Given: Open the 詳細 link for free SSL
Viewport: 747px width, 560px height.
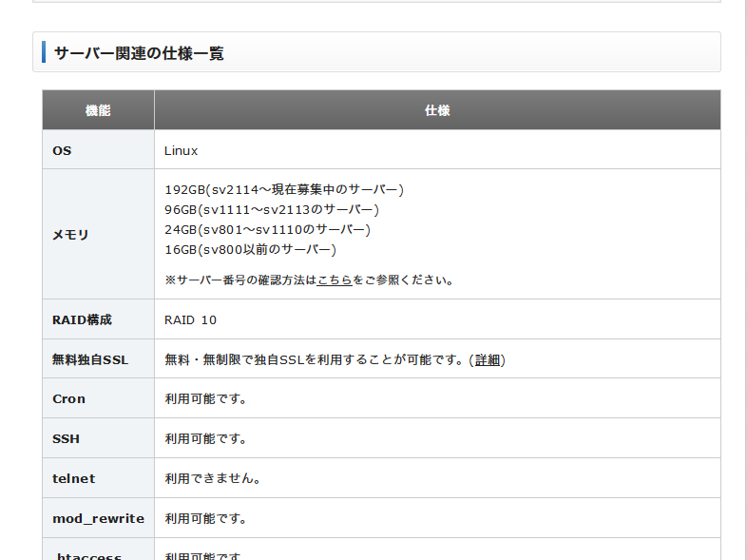Looking at the screenshot, I should pos(488,360).
